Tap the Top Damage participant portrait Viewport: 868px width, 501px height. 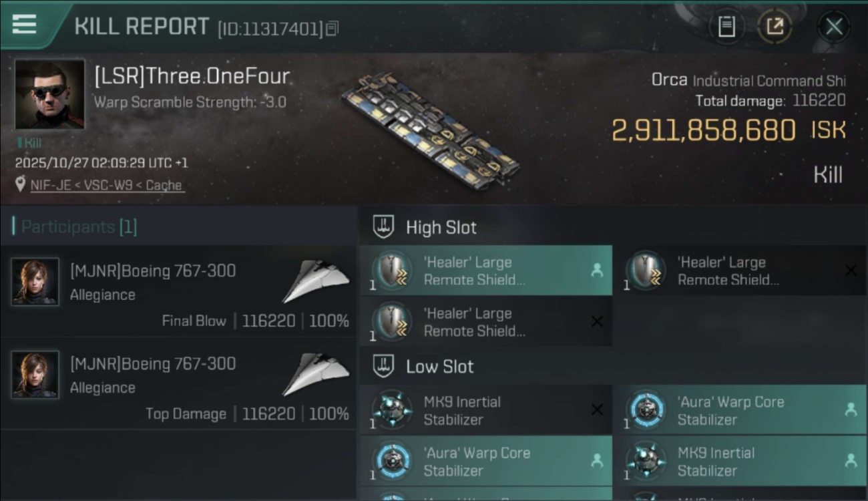[35, 375]
